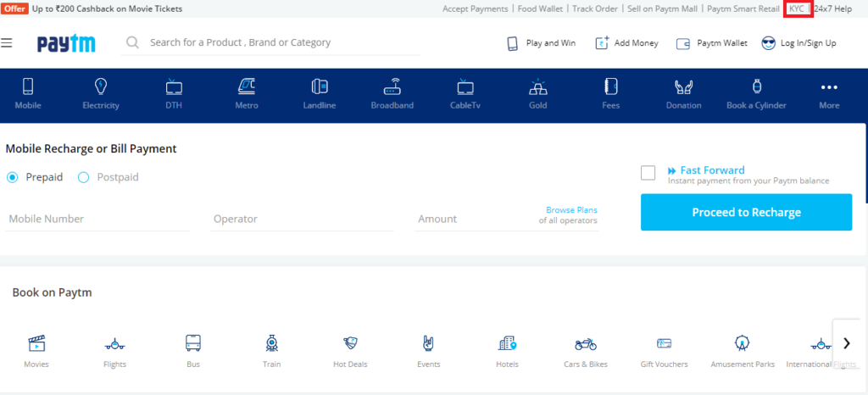The image size is (868, 395).
Task: Select the Postpaid radio button
Action: (84, 178)
